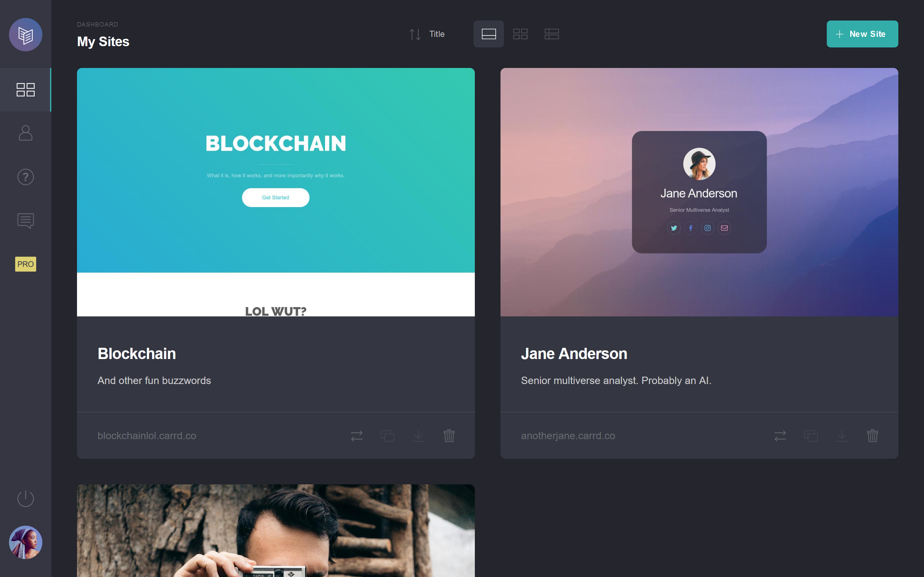924x577 pixels.
Task: Delete the Blockchain site with trash icon
Action: click(x=449, y=435)
